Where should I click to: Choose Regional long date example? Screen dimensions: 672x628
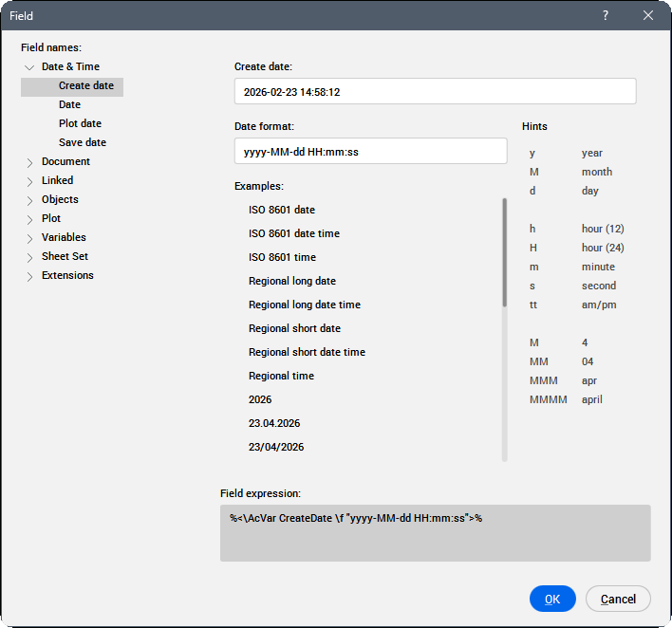pyautogui.click(x=292, y=281)
